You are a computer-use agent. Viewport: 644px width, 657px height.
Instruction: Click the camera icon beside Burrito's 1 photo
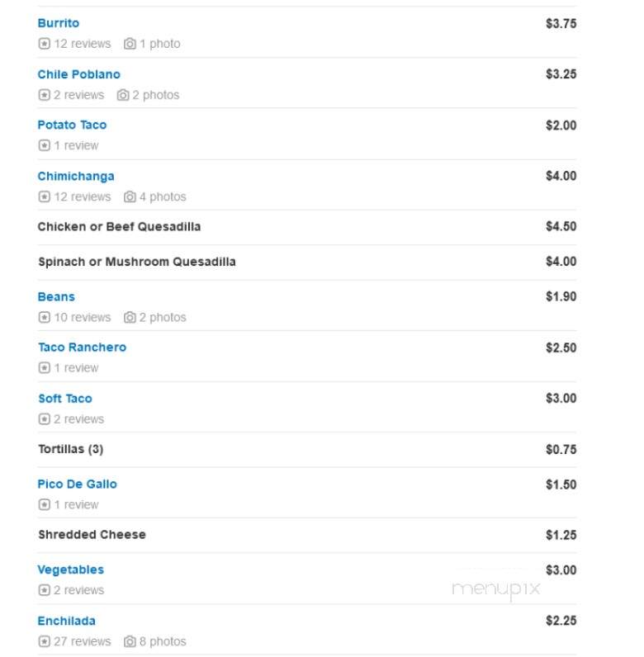(x=130, y=44)
